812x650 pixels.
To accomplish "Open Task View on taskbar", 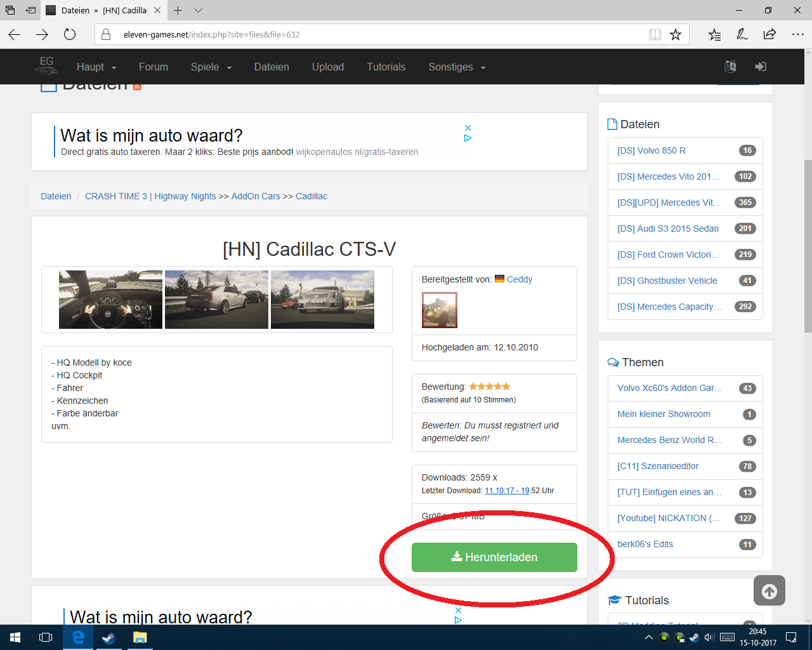I will (x=46, y=637).
